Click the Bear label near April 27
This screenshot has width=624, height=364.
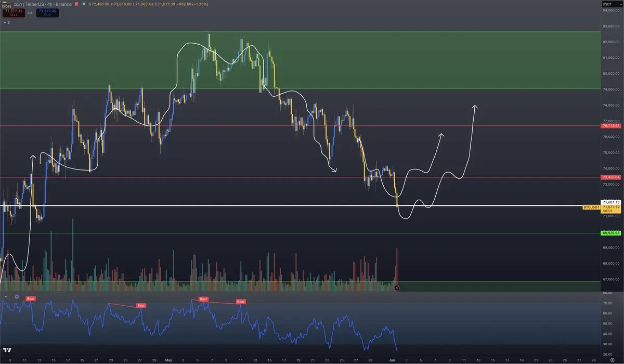point(141,305)
